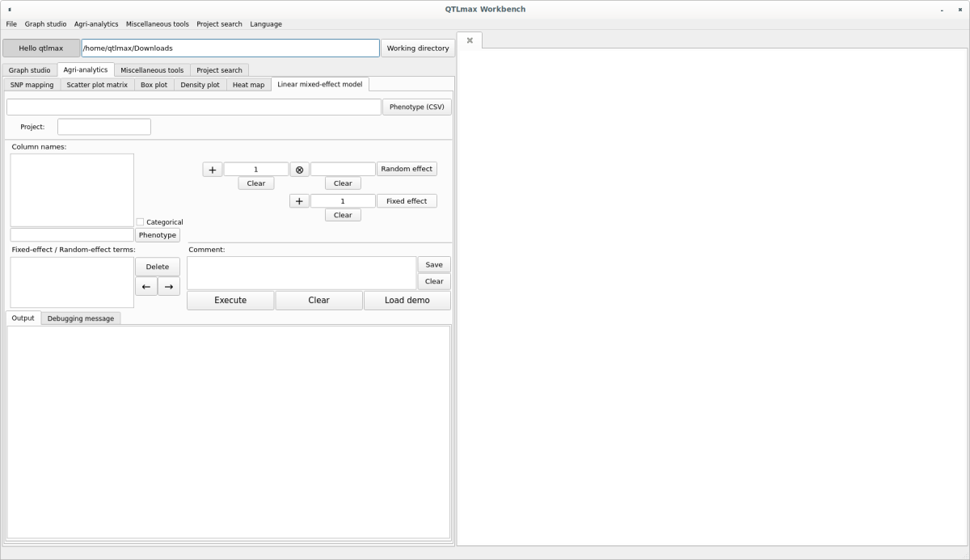Open the Debugging message tab

80,318
